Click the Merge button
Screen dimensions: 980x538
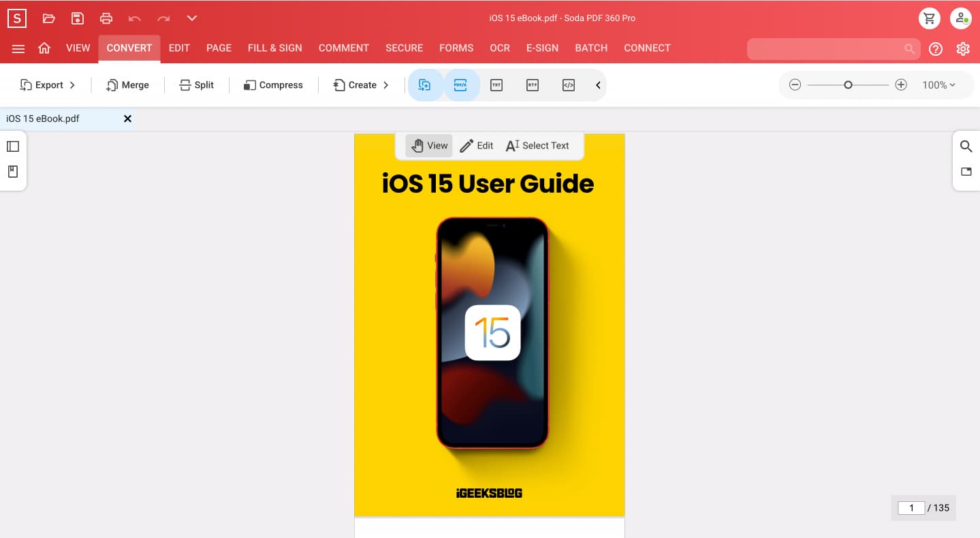[127, 85]
